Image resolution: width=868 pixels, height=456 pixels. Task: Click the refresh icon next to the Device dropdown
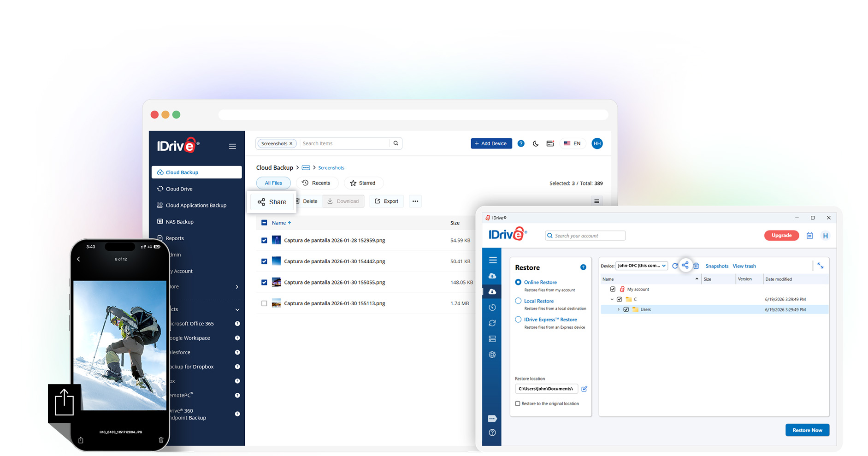(x=675, y=266)
